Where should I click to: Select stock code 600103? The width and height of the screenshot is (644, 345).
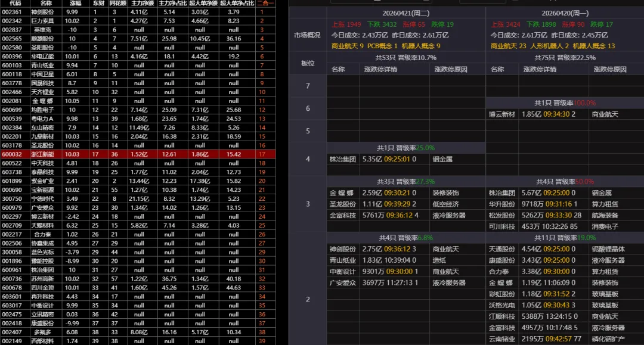pyautogui.click(x=12, y=65)
